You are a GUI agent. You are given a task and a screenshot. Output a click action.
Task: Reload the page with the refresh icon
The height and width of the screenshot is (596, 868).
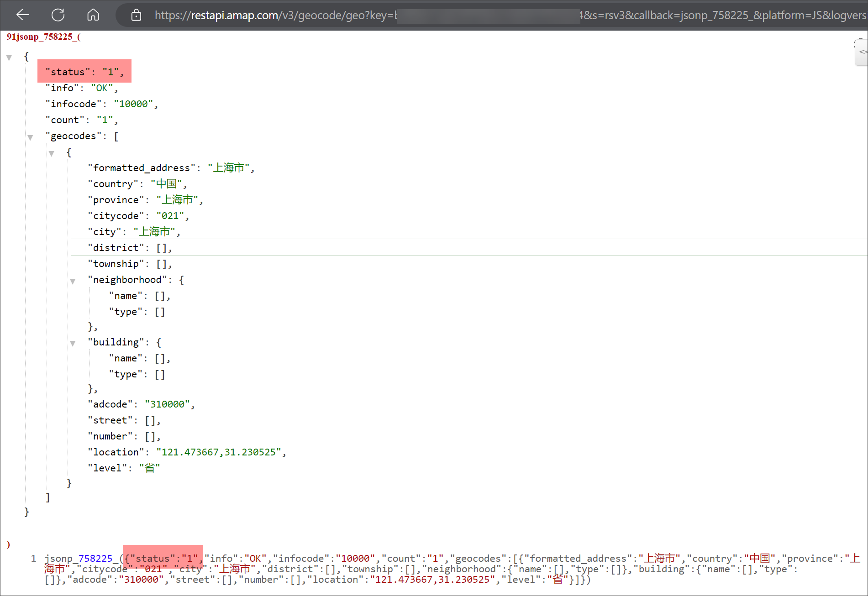tap(58, 15)
